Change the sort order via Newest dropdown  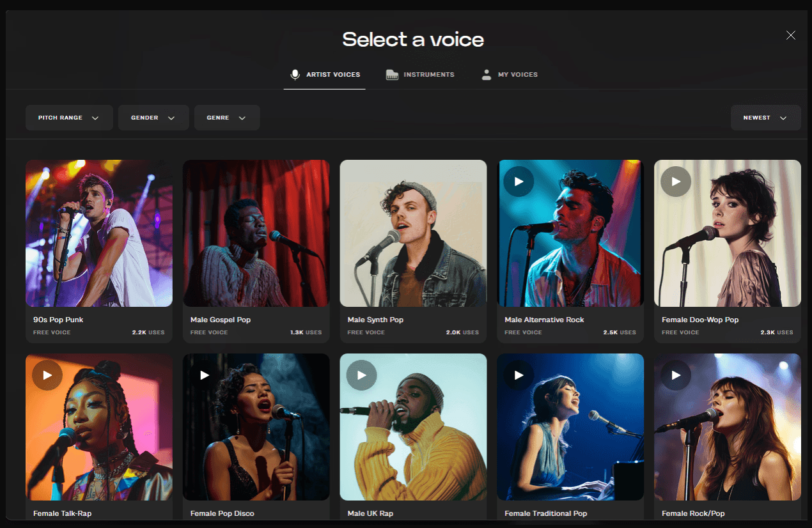[x=765, y=118]
